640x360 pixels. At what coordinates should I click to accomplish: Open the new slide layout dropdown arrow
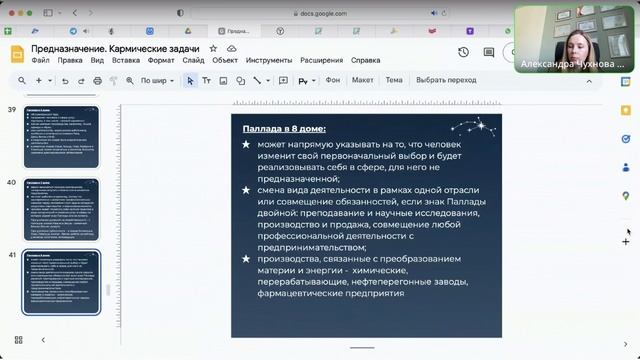click(x=50, y=80)
